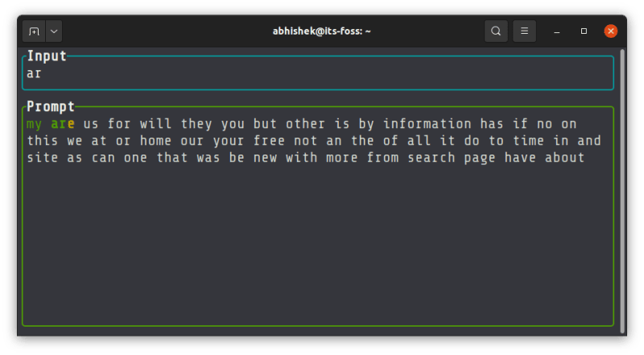Minimize the terminal window
Screen dimensions: 644x355
click(557, 31)
